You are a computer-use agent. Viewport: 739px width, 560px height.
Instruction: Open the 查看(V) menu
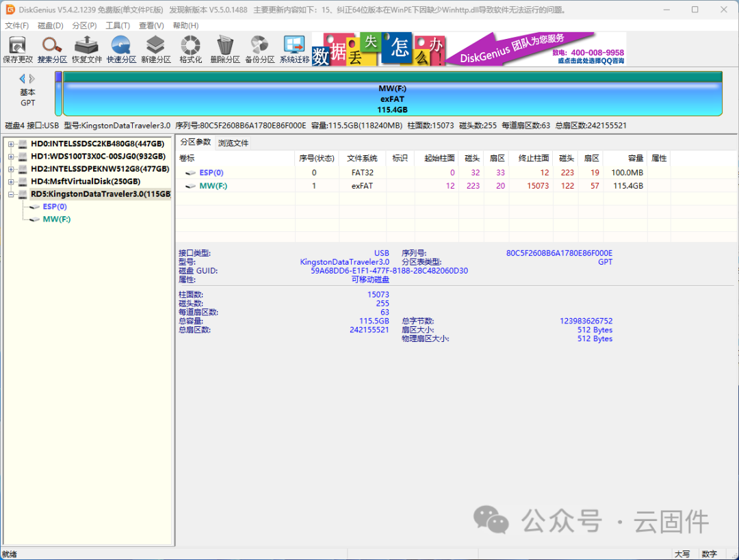point(151,25)
